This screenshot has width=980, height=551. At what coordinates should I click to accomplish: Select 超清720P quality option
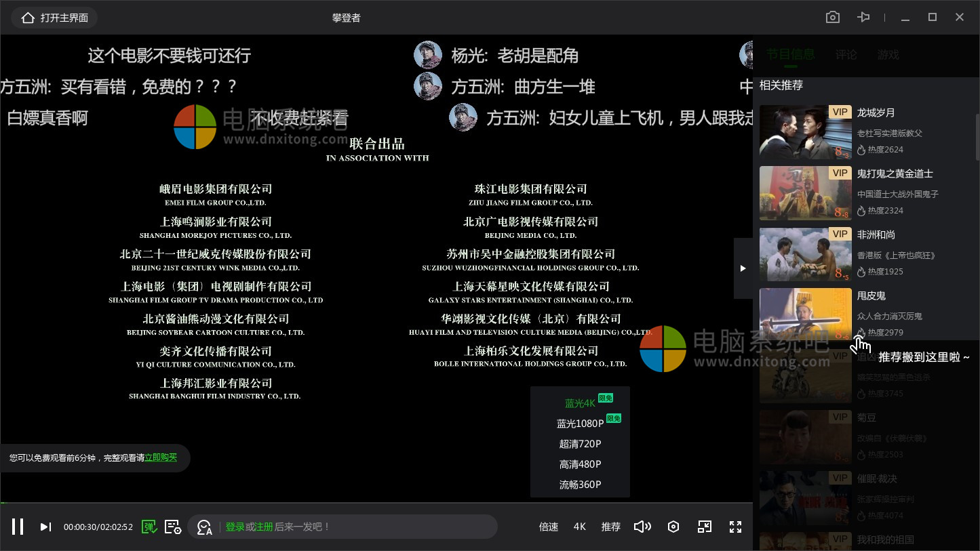point(580,443)
